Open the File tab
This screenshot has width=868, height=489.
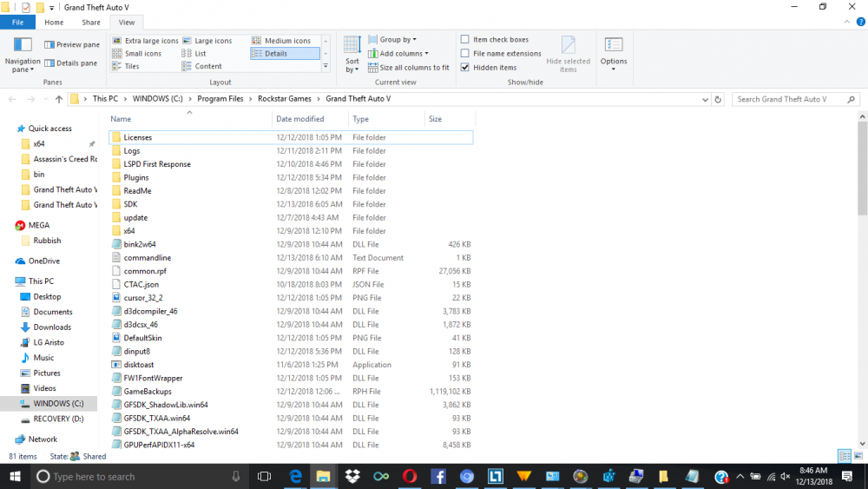[x=17, y=23]
